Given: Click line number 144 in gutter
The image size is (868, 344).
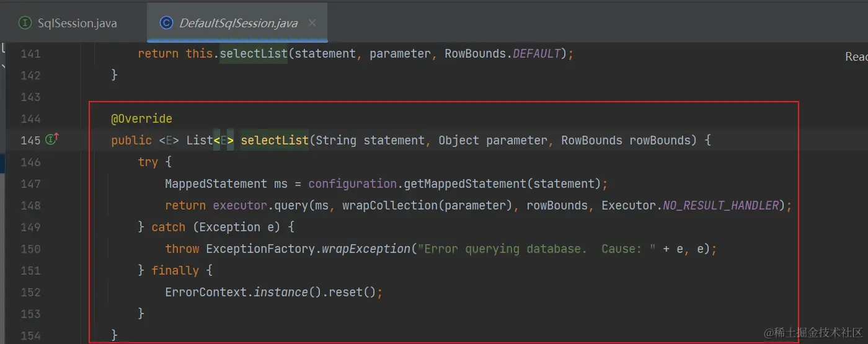Looking at the screenshot, I should (x=30, y=119).
